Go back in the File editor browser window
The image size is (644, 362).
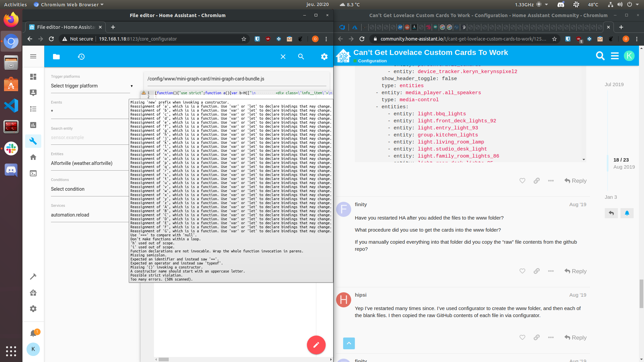pyautogui.click(x=30, y=39)
